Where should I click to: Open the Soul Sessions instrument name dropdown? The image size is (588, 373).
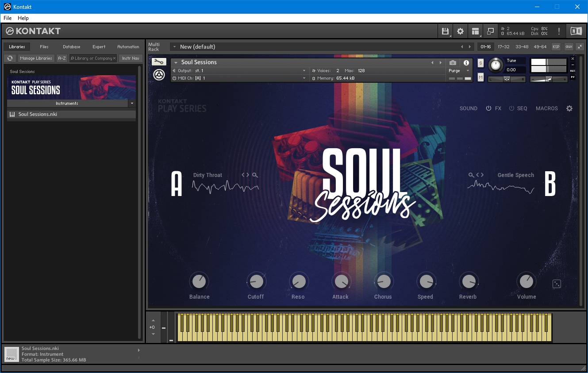[x=176, y=63]
